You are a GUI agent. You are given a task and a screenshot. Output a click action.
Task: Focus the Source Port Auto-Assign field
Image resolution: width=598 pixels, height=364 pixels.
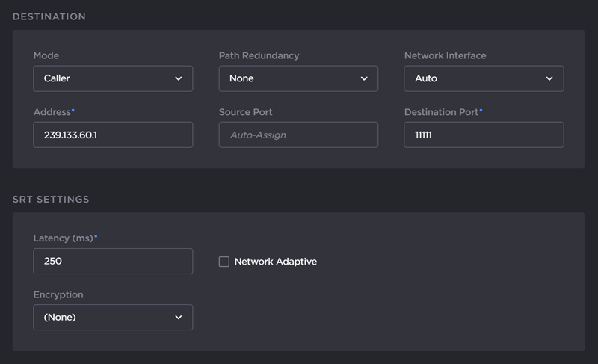pos(298,135)
